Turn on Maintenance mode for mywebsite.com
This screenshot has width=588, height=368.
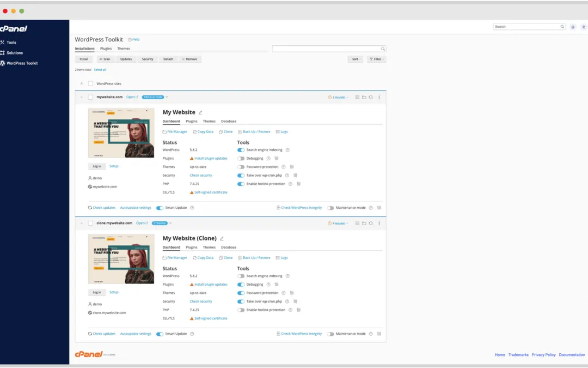tap(331, 208)
